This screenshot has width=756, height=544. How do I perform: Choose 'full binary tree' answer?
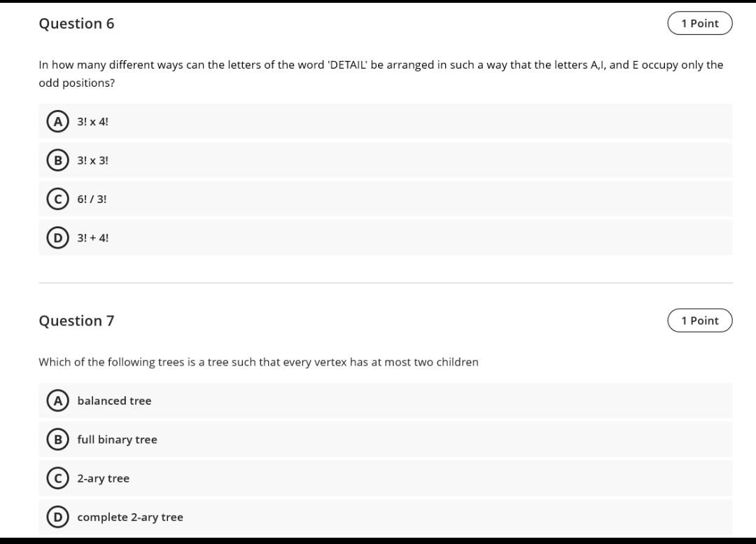pos(117,439)
